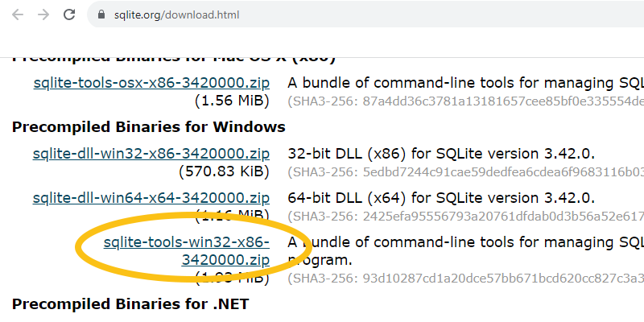Click the (1.56 MiB) file size text

coord(232,101)
